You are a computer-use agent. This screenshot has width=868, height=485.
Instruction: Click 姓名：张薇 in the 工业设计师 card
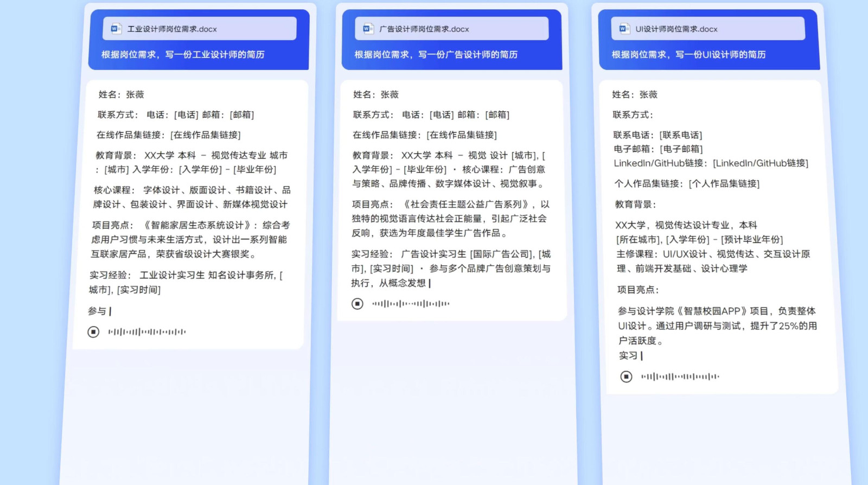[x=121, y=94]
